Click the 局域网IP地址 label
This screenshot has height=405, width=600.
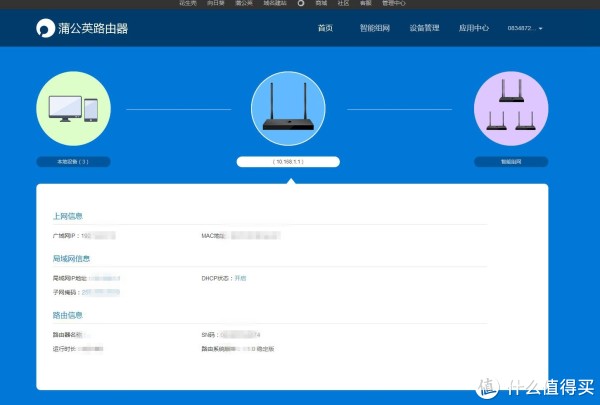point(70,278)
